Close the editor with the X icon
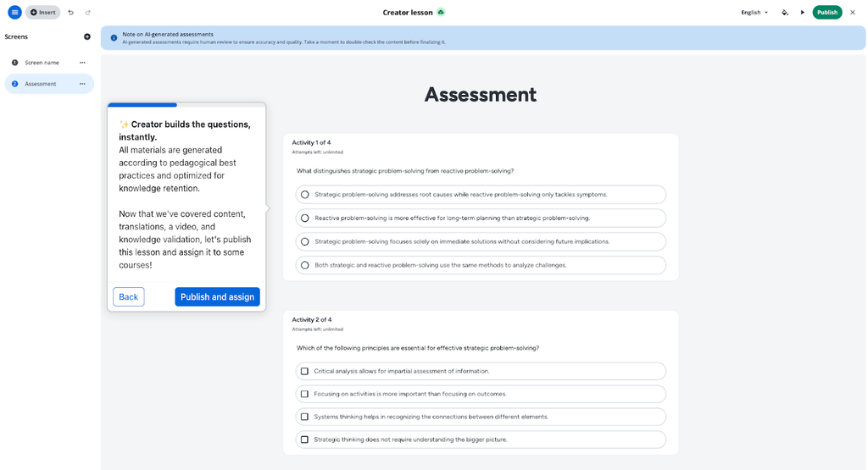868x470 pixels. pyautogui.click(x=853, y=12)
